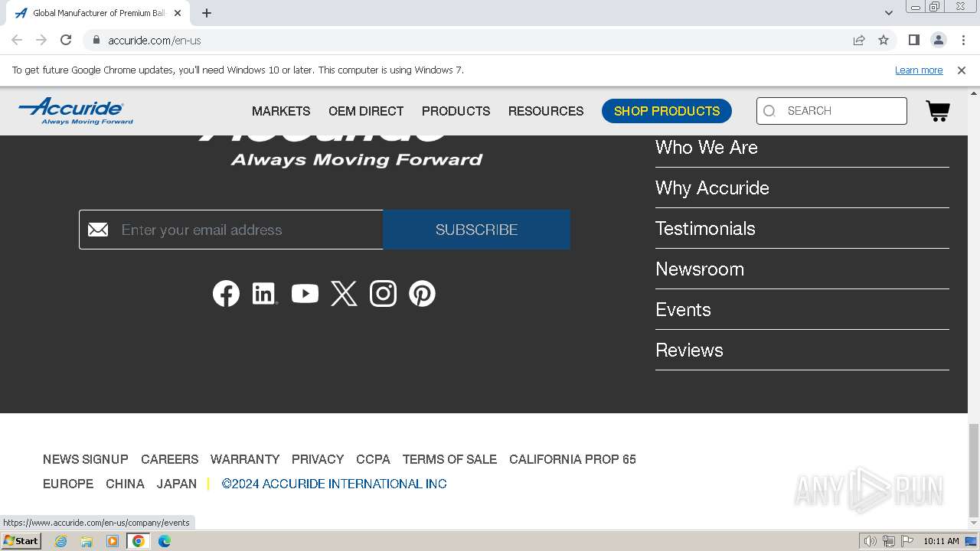Screen dimensions: 980x551
Task: Click the Action Center flag tray icon
Action: coord(907,541)
